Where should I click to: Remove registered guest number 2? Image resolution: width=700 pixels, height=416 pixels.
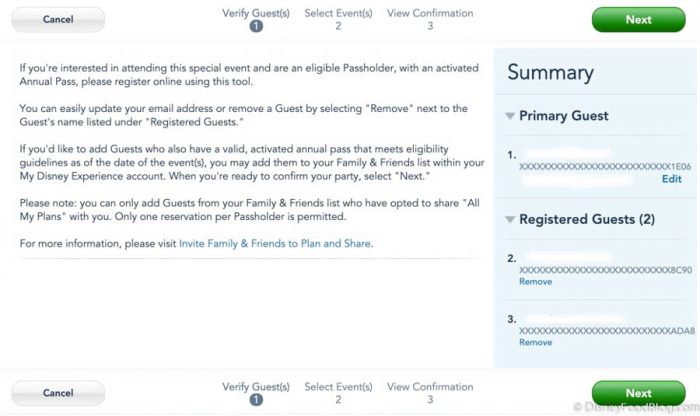point(535,282)
